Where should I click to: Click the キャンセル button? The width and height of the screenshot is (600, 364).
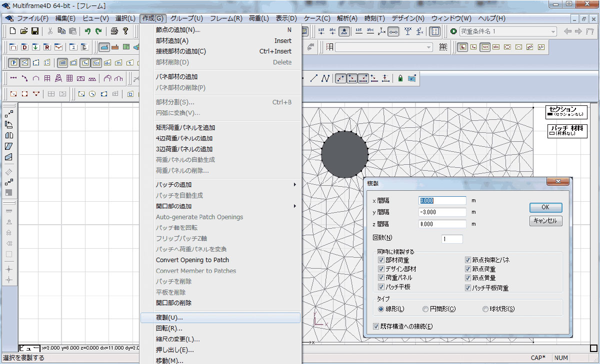(x=545, y=221)
